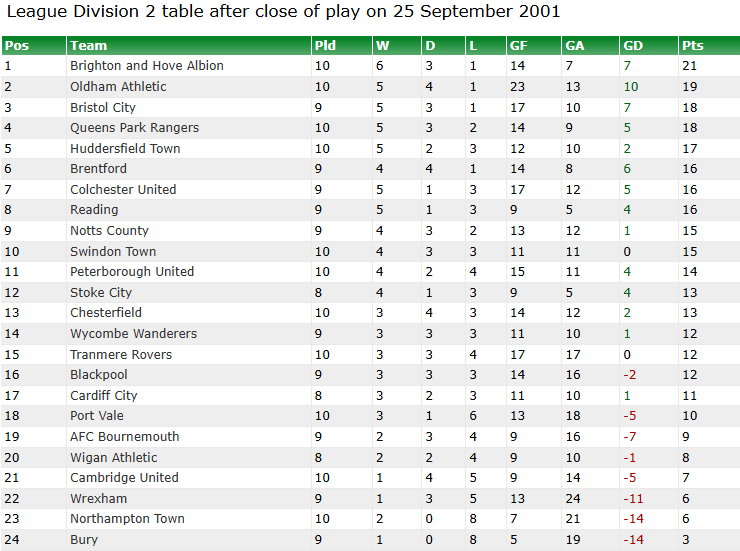Open the Colchester United entry
This screenshot has height=551, width=740.
click(x=123, y=190)
